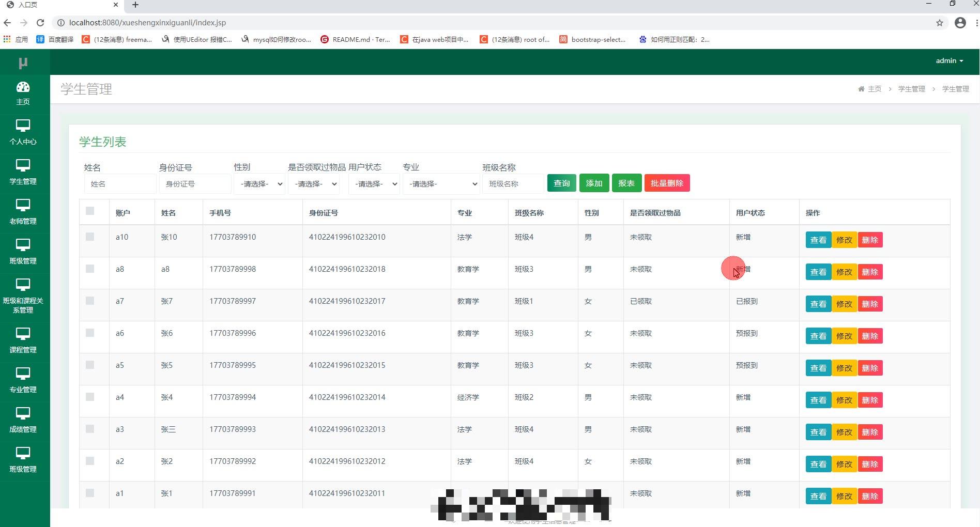Open new browser tab with plus icon

coord(135,5)
